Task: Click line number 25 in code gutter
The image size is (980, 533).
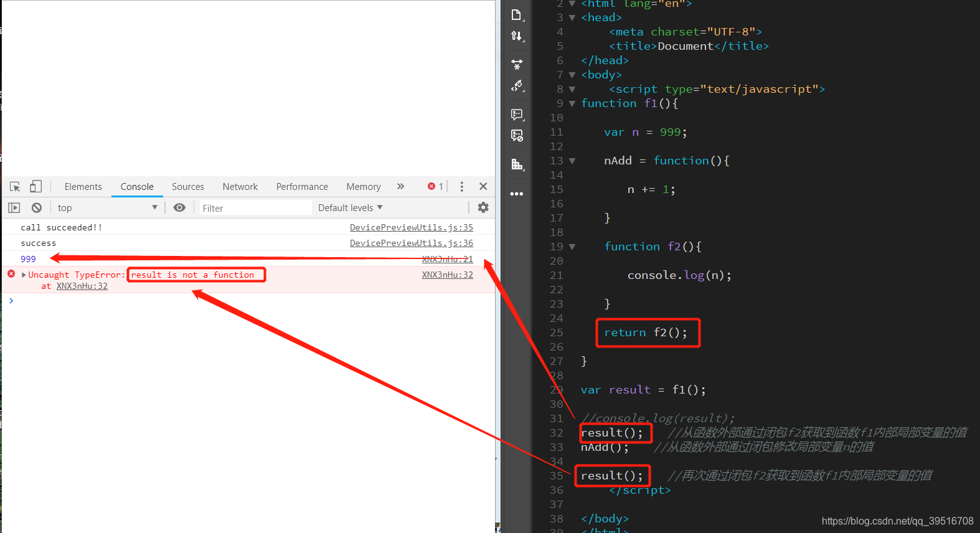Action: click(x=556, y=333)
